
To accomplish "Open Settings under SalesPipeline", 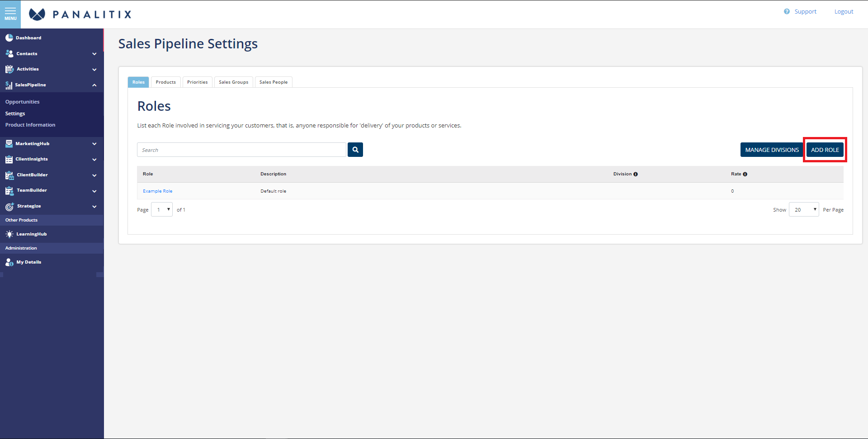I will tap(15, 113).
